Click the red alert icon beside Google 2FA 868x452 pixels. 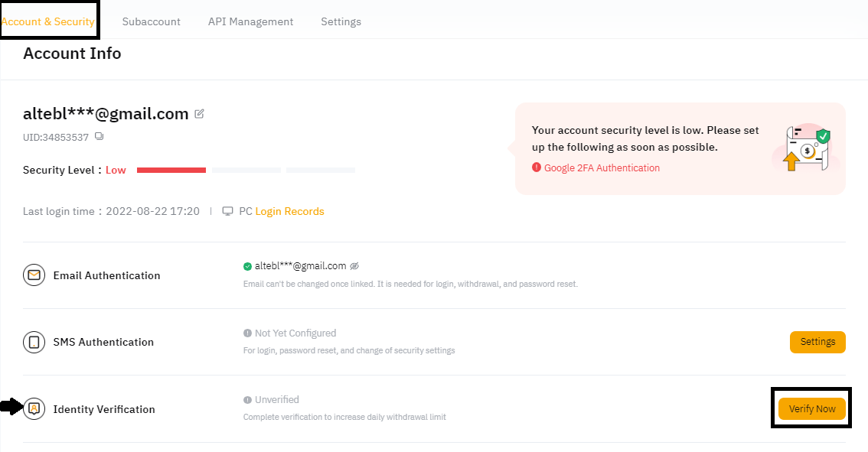[537, 167]
